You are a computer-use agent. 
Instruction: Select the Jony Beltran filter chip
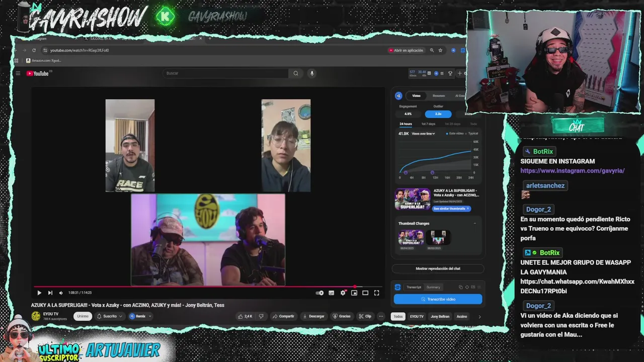pos(440,316)
